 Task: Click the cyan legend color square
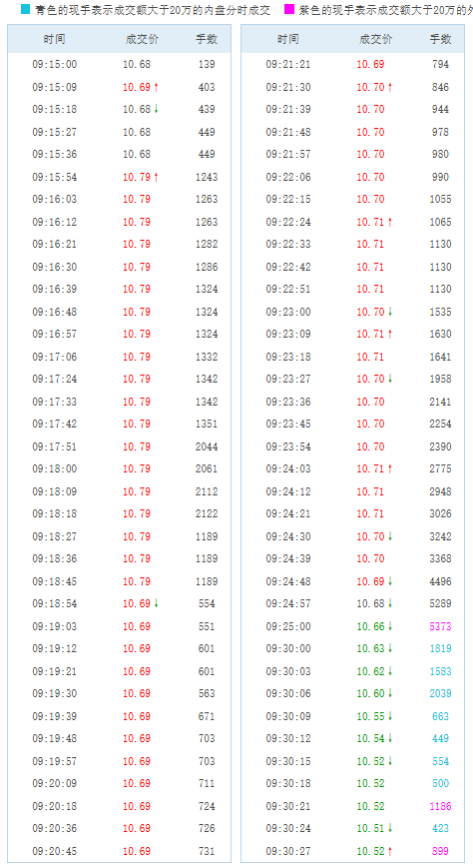(x=26, y=9)
